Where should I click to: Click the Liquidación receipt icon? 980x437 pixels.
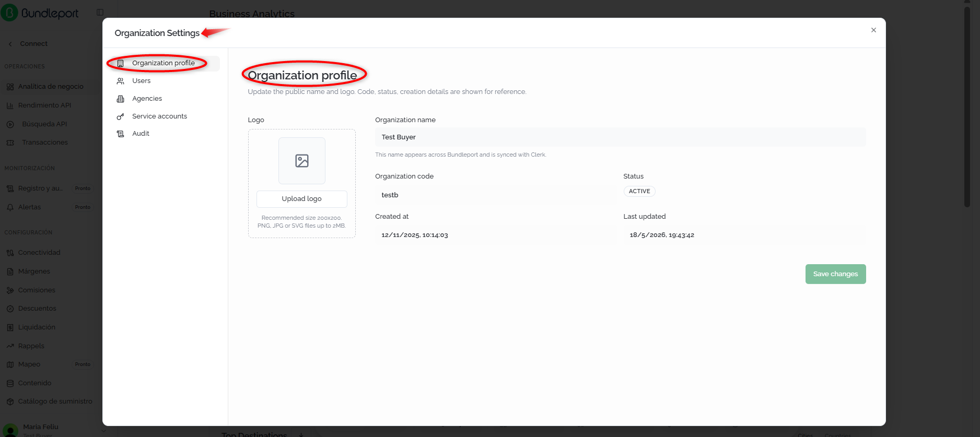pos(10,327)
